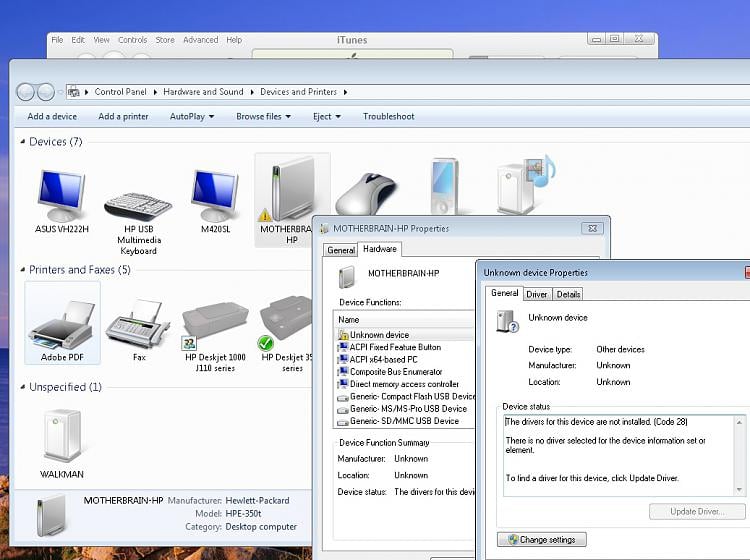Open the iTunes Edit menu
Image resolution: width=750 pixels, height=560 pixels.
click(x=78, y=40)
